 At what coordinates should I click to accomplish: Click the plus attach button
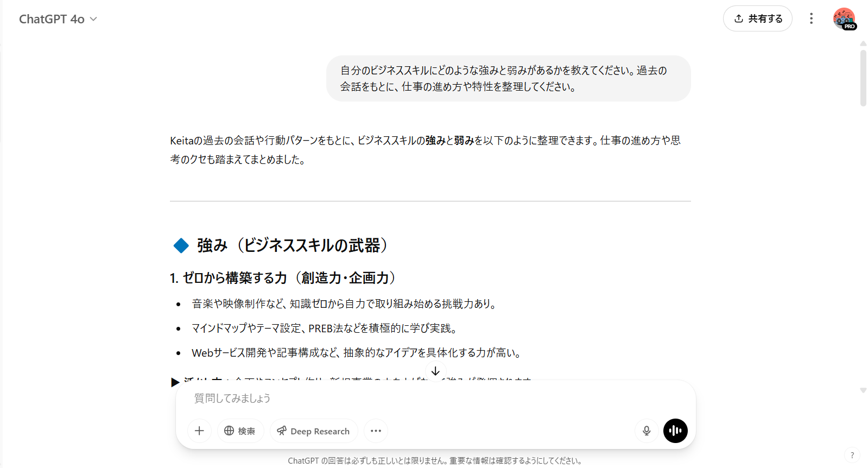(199, 431)
